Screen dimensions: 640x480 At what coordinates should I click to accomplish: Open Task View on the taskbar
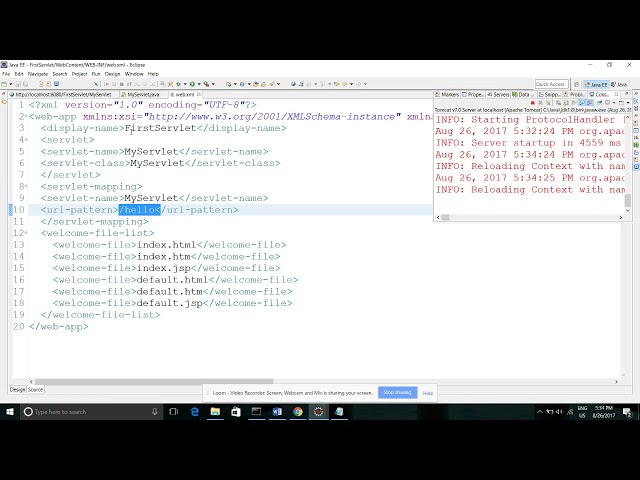(x=173, y=412)
